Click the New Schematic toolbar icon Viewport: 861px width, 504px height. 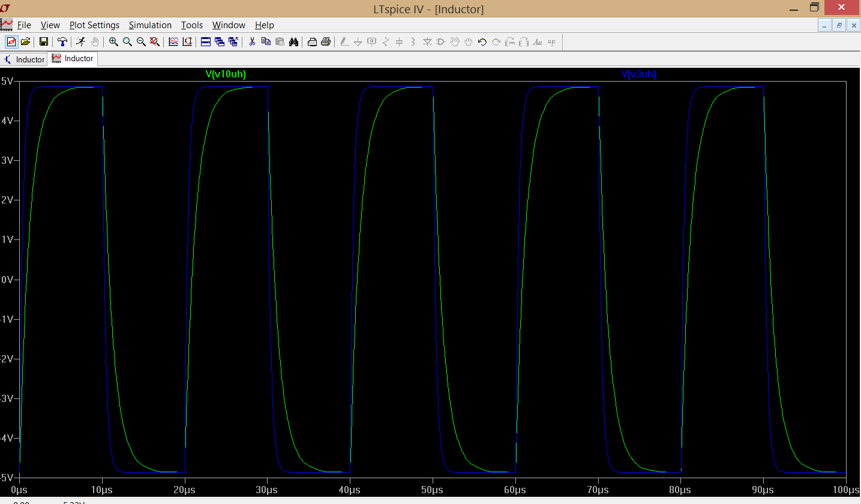pos(11,41)
